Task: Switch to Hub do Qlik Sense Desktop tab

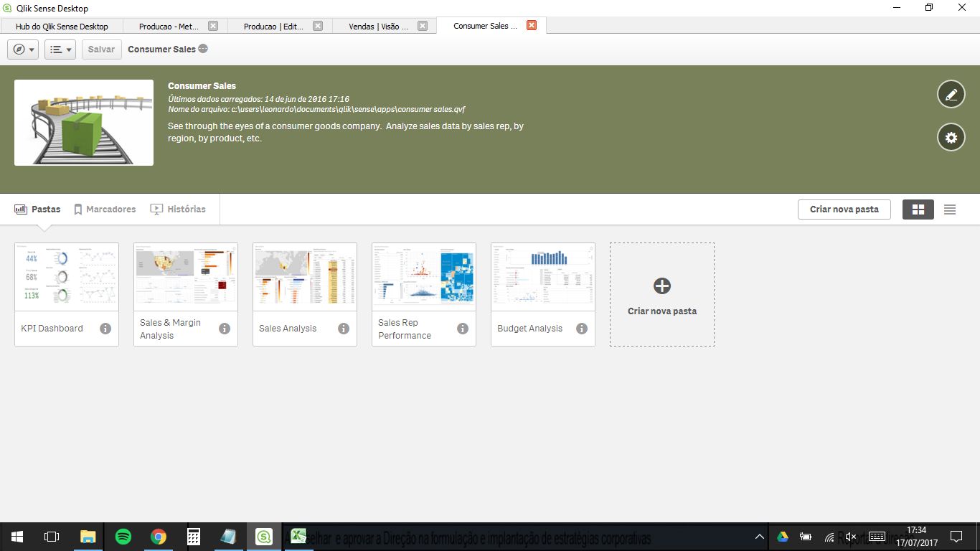Action: coord(62,26)
